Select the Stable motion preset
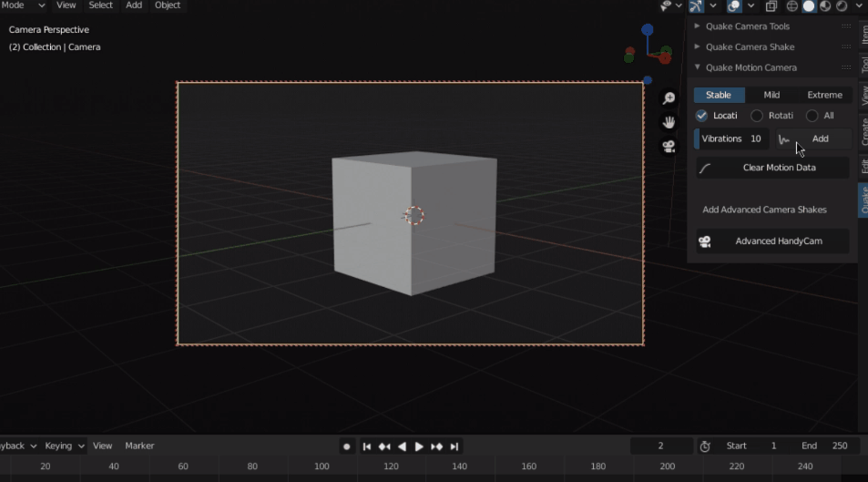 720,95
